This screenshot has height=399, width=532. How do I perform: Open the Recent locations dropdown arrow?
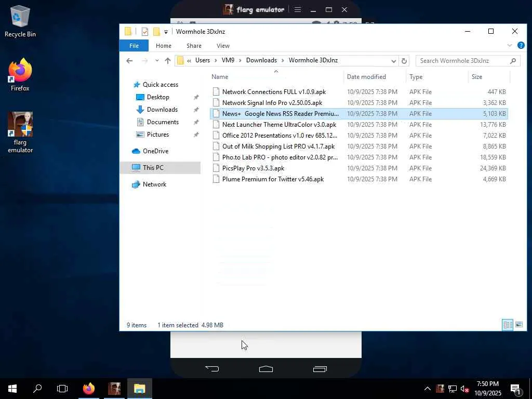(157, 61)
